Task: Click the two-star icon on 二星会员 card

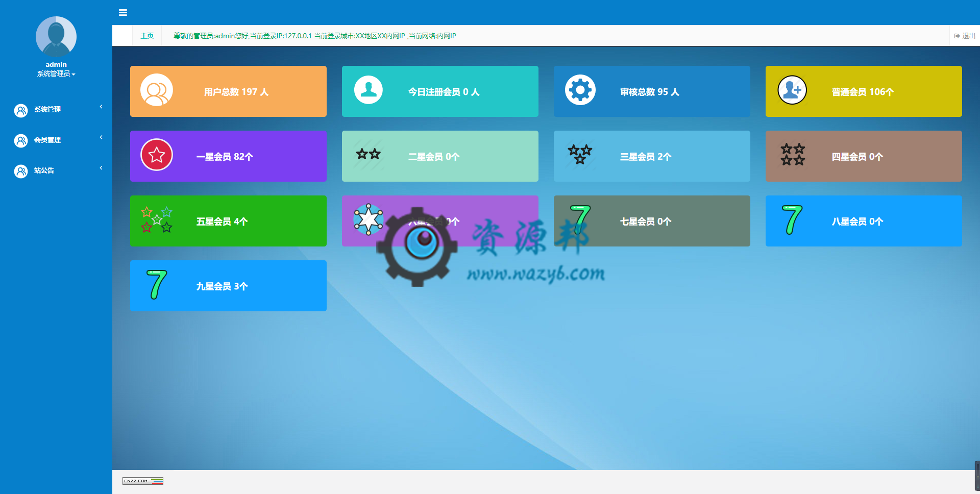Action: [369, 154]
